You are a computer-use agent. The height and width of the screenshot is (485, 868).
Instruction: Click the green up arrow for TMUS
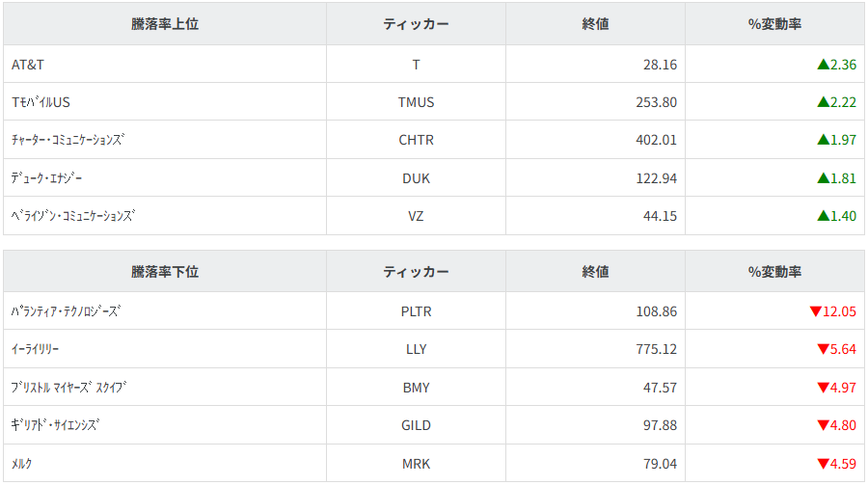click(823, 102)
